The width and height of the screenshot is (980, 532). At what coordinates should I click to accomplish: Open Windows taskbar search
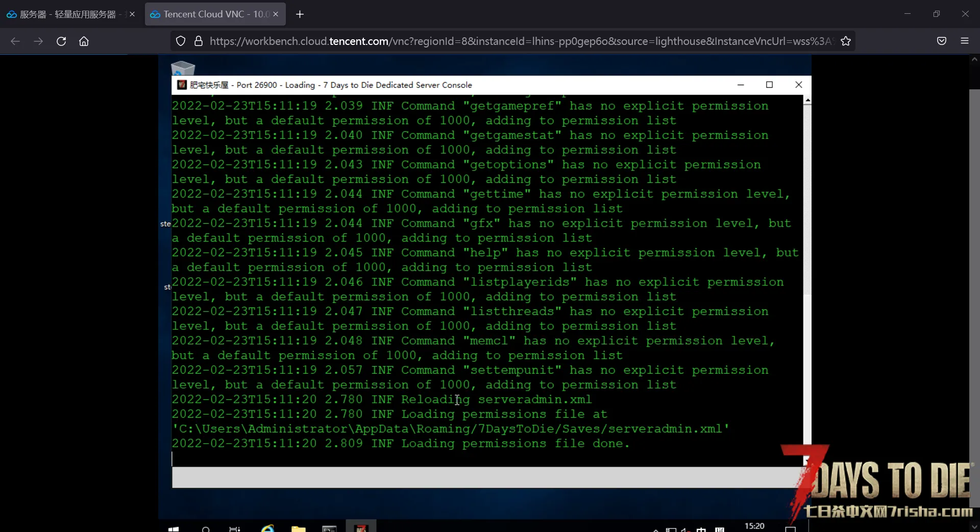(x=206, y=528)
